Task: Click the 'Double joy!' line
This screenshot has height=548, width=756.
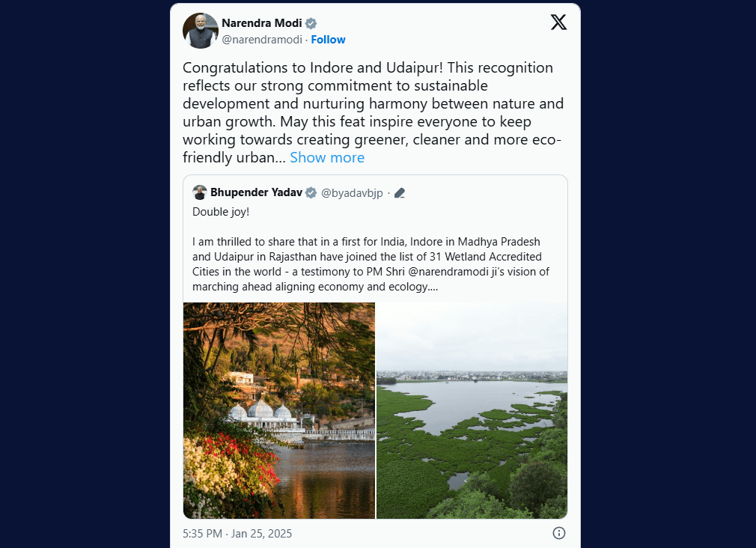Action: (x=221, y=212)
